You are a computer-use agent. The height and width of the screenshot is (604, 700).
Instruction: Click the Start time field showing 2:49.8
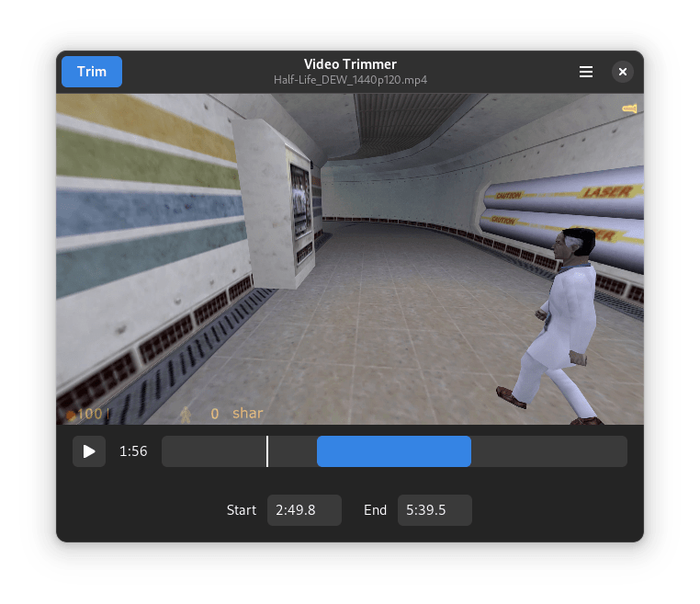[x=304, y=509]
